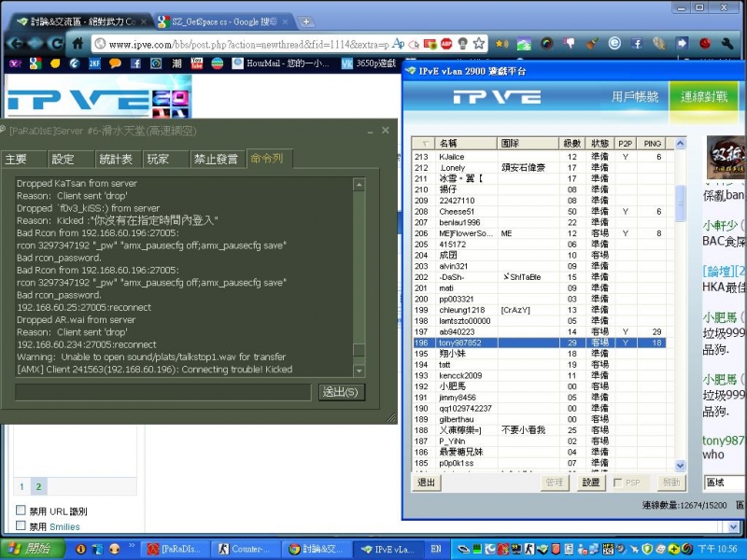747x560 pixels.
Task: Open the AdBlock Plus (ABP) extension icon
Action: (x=446, y=44)
